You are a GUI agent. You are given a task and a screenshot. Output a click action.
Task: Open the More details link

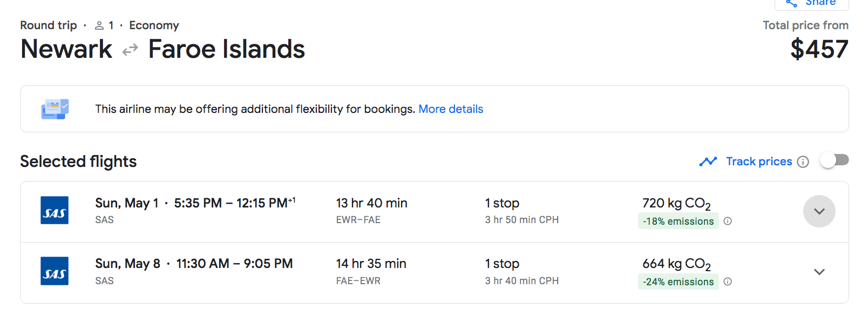pyautogui.click(x=451, y=109)
